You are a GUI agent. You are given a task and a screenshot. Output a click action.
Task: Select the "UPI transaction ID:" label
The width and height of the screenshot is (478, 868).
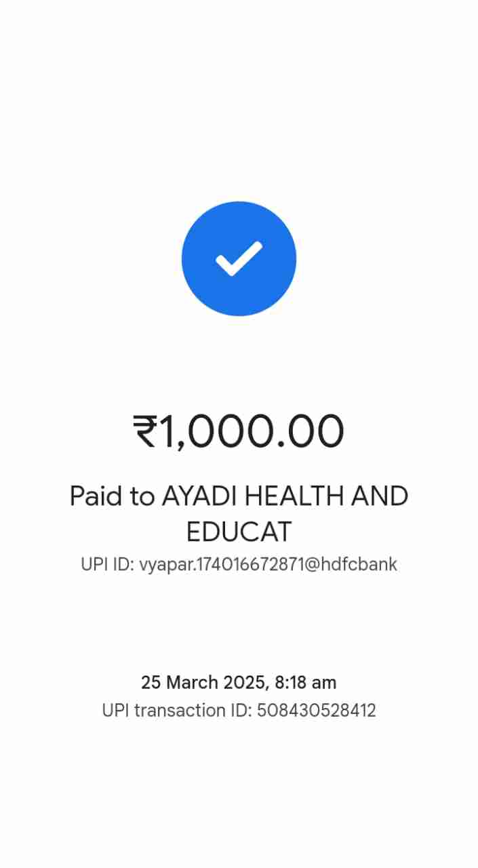[177, 711]
